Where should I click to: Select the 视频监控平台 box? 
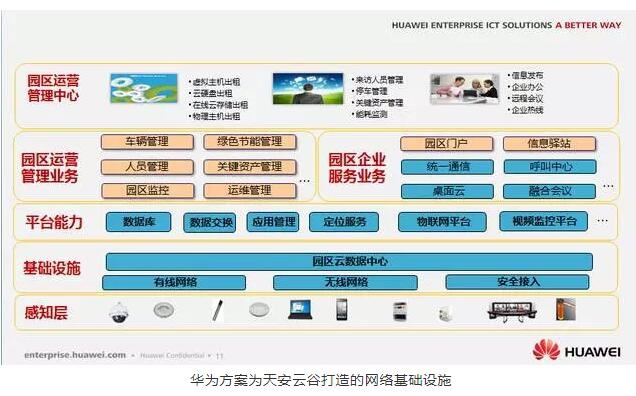544,221
